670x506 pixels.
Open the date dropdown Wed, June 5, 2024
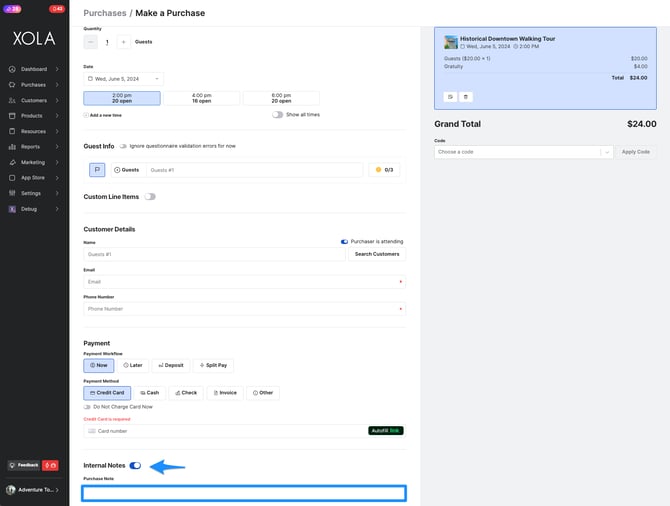point(123,79)
